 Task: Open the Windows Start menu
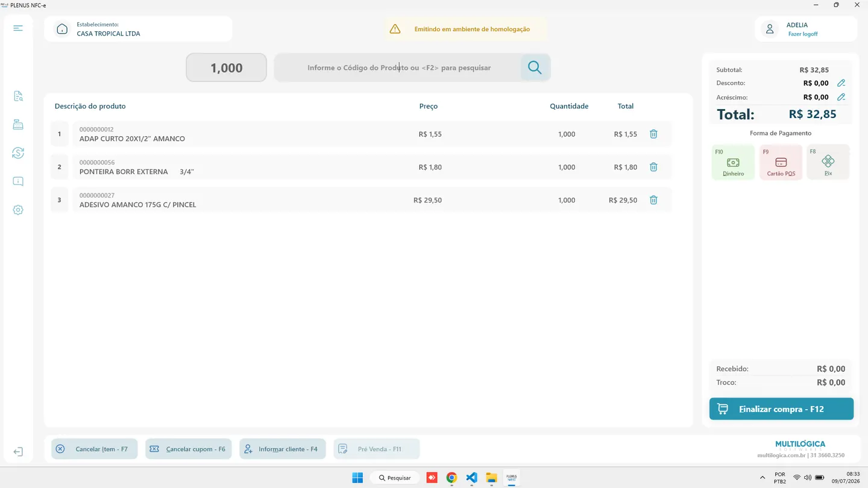click(357, 478)
